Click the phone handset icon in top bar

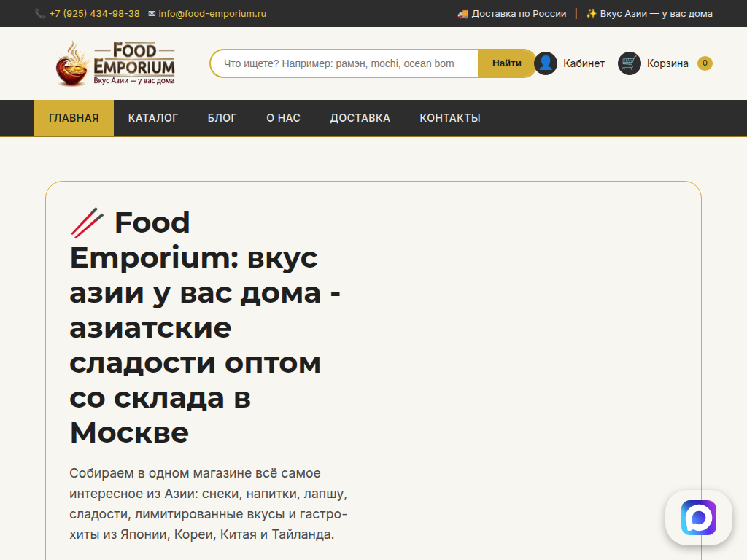pos(40,14)
